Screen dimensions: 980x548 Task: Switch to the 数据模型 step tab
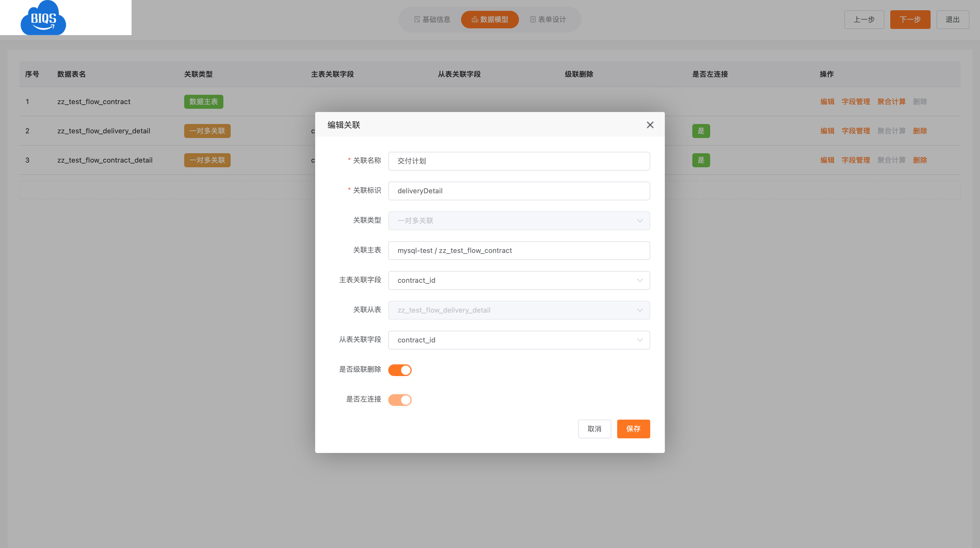(x=490, y=19)
